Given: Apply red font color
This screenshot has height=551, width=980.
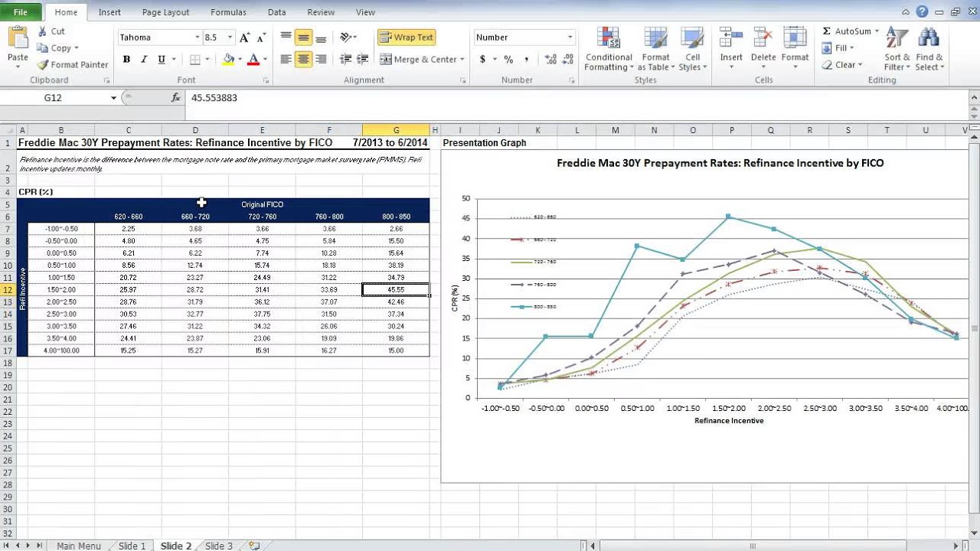Looking at the screenshot, I should [x=253, y=60].
